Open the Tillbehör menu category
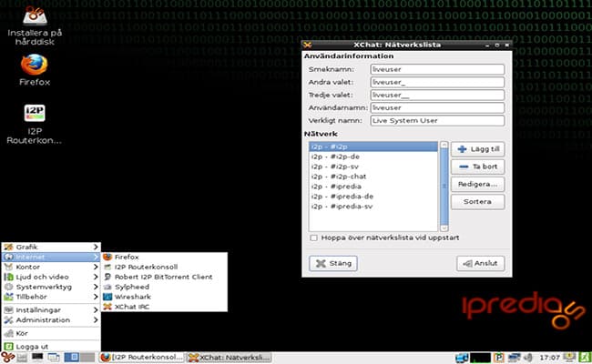Viewport: 592px width, 364px height. pos(51,297)
